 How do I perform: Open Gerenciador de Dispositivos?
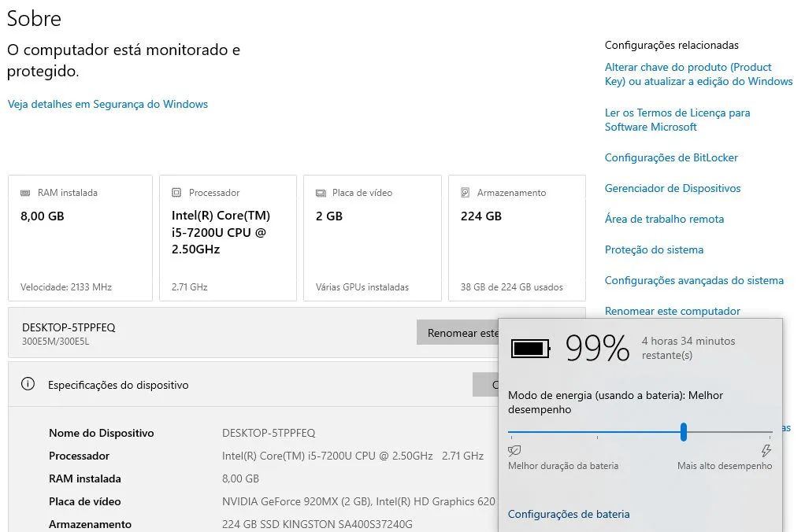tap(673, 188)
